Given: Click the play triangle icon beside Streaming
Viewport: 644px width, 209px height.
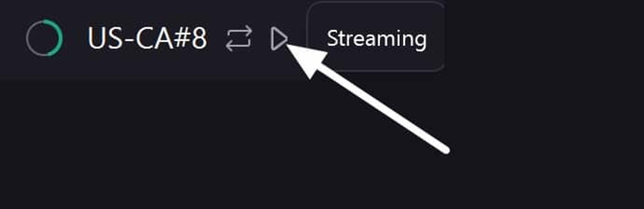Looking at the screenshot, I should 279,39.
